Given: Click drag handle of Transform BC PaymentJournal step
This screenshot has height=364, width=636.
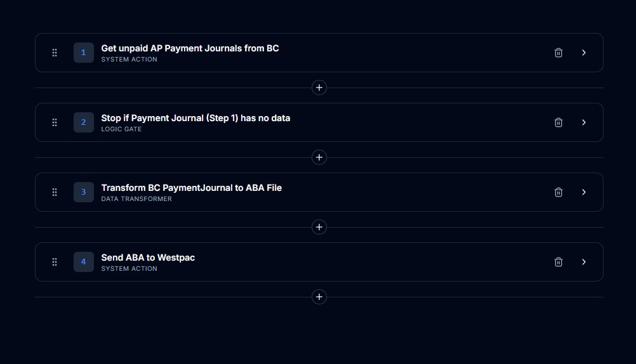Looking at the screenshot, I should (x=55, y=192).
